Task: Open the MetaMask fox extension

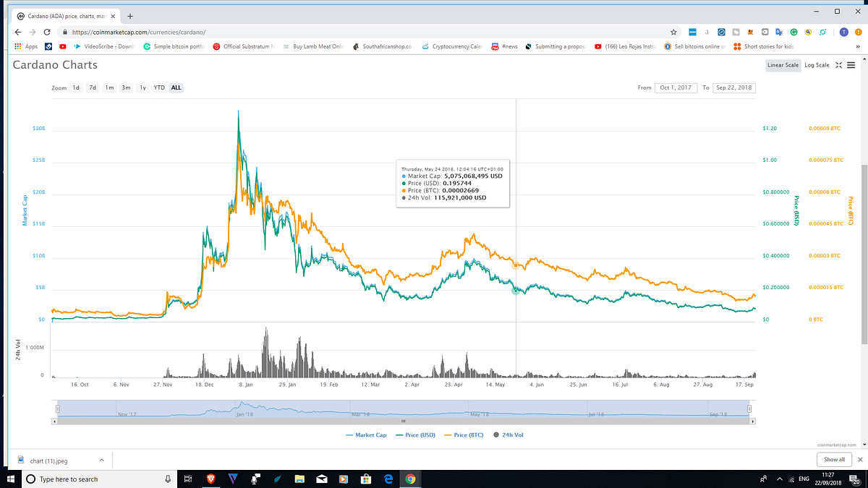Action: coord(749,32)
